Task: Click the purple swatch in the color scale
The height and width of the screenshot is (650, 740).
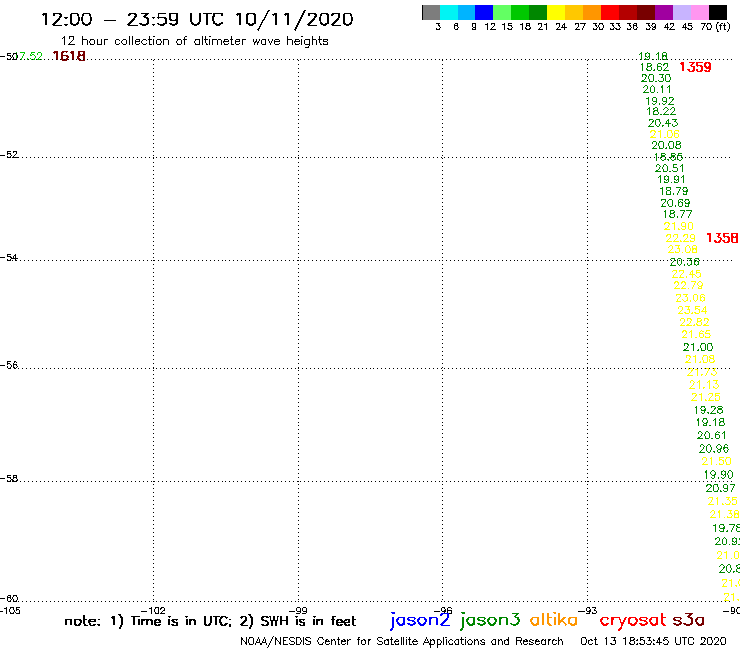Action: point(664,12)
